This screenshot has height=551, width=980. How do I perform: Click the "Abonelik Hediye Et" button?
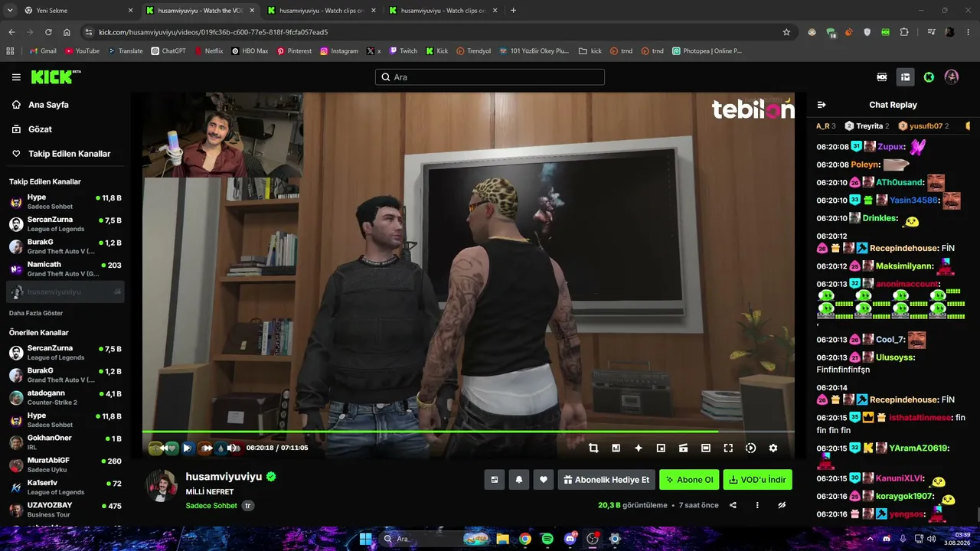pos(606,480)
